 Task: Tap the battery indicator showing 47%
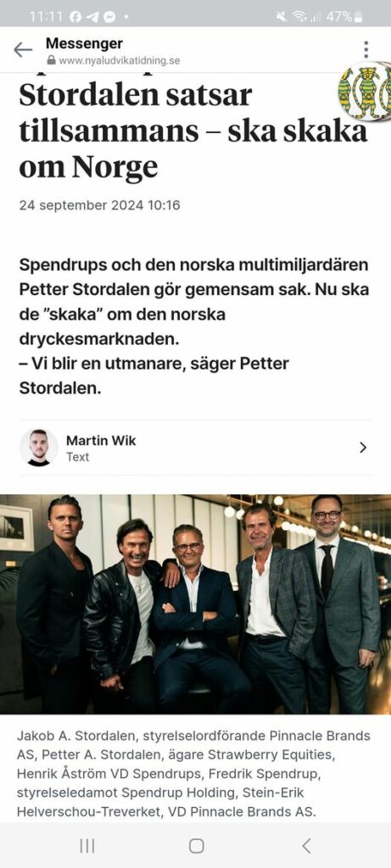click(x=344, y=17)
